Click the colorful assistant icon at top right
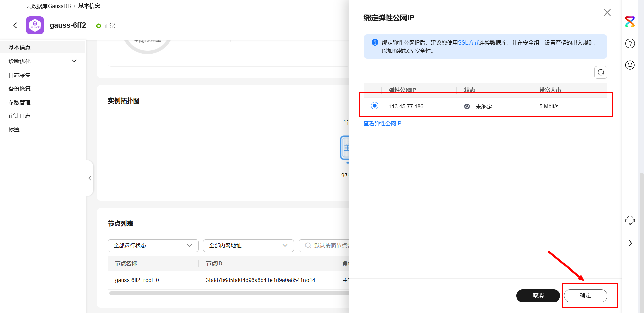 tap(630, 22)
